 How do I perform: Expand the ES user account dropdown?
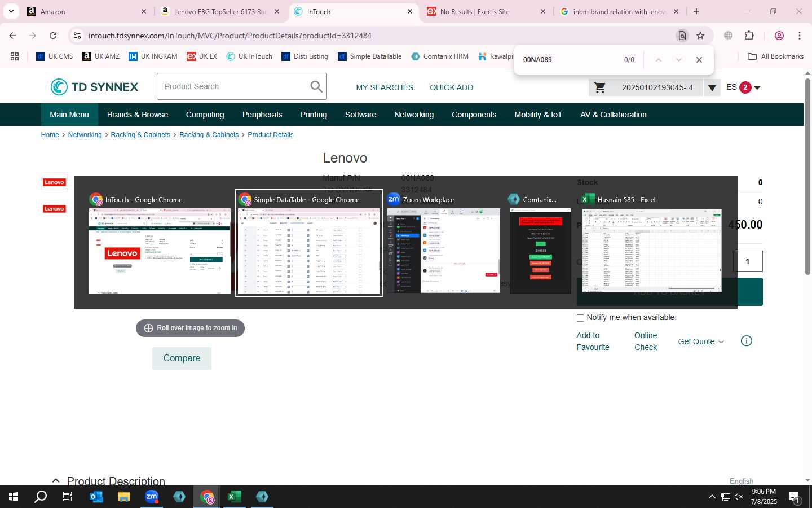[x=757, y=87]
